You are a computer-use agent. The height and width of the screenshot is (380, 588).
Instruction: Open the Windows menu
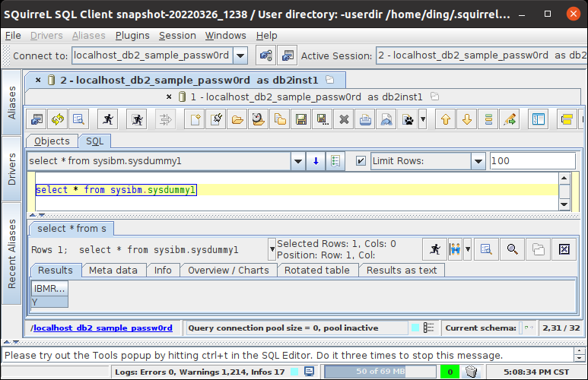coord(225,36)
